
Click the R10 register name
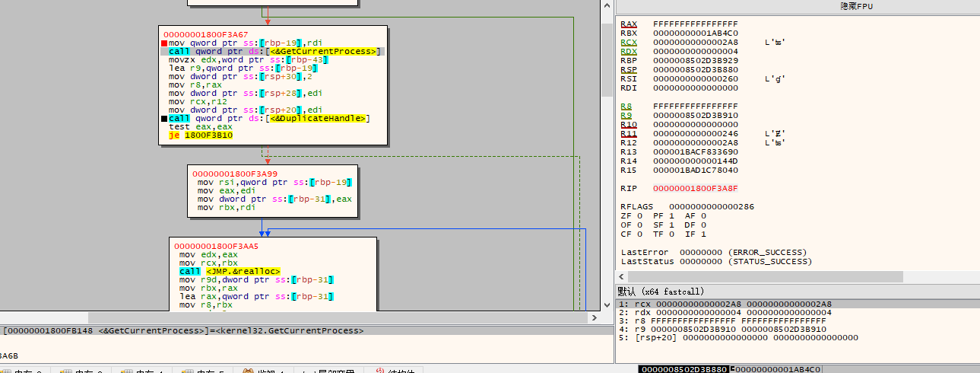pyautogui.click(x=629, y=125)
